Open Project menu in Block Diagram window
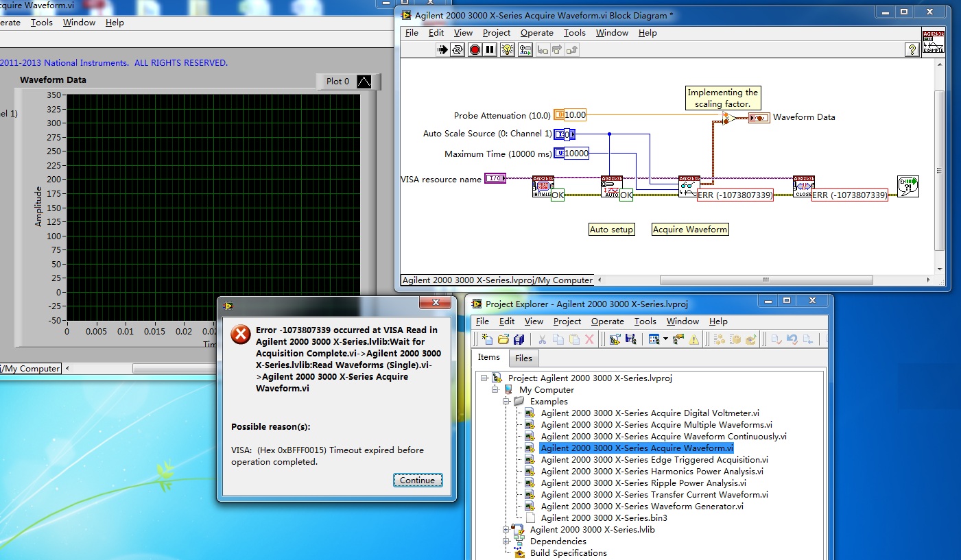Screen dimensions: 961x560 [x=497, y=32]
